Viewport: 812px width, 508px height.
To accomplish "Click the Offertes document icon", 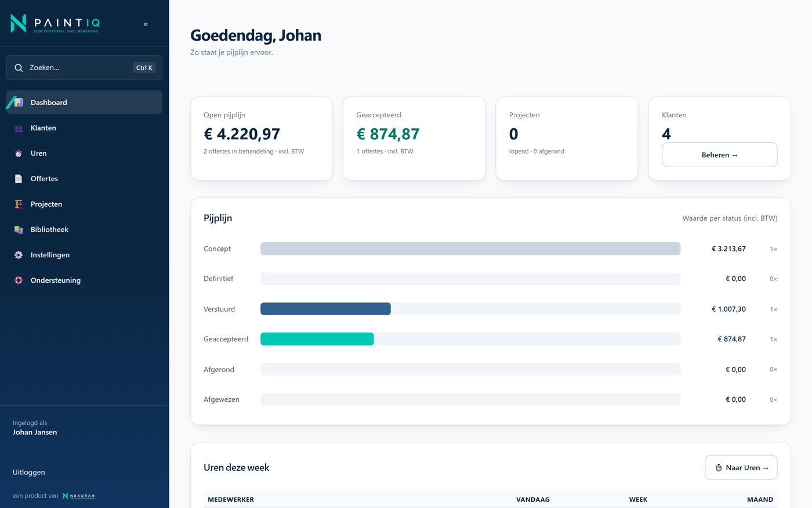I will click(x=19, y=179).
